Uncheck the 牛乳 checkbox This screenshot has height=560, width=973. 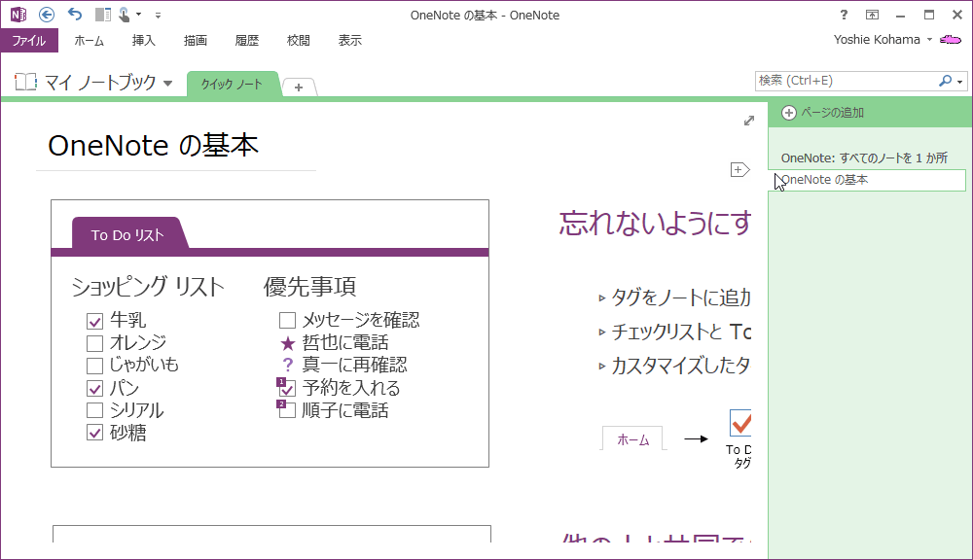click(x=95, y=321)
